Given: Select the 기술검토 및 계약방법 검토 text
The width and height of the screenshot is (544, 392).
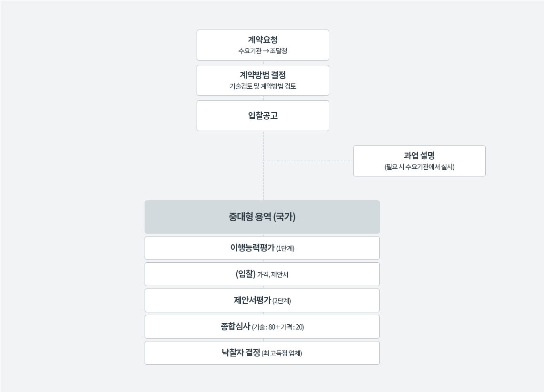Looking at the screenshot, I should [262, 86].
